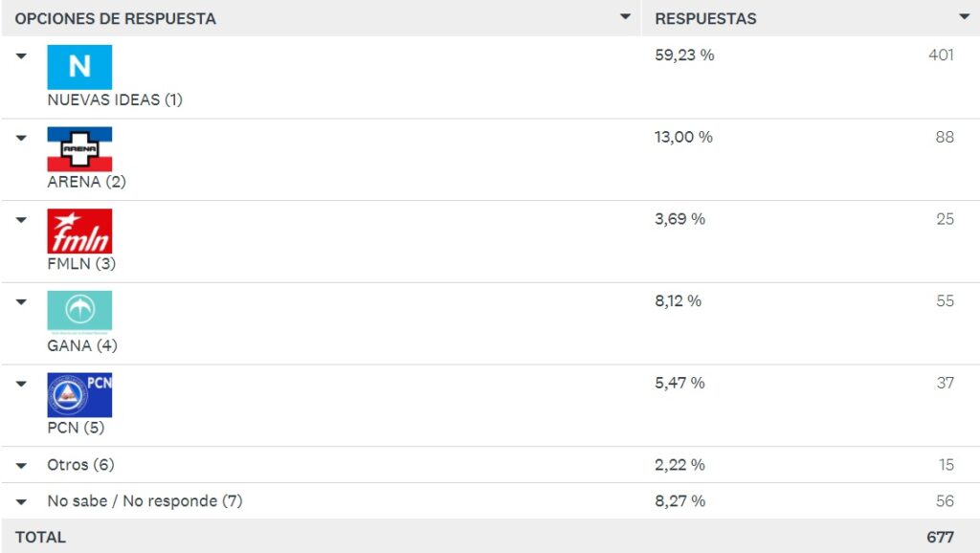Click the OPCIONES DE RESPUESTA header
This screenshot has height=553, width=980.
116,19
